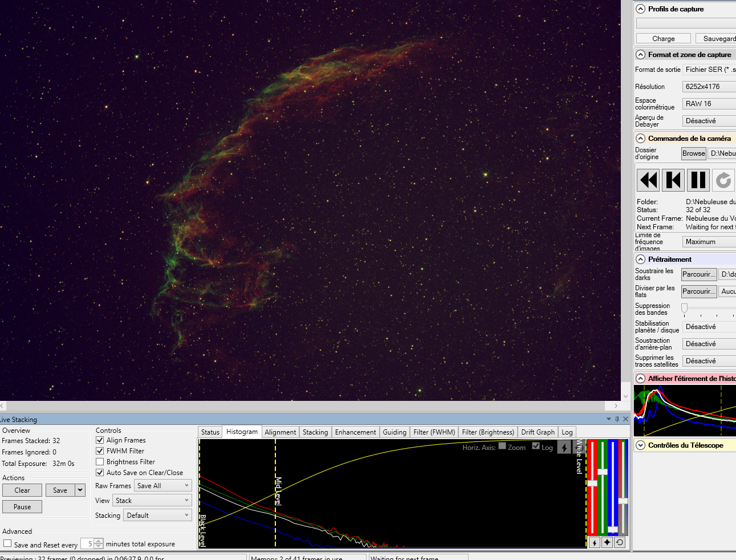Open the Drift Graph tab
736x560 pixels.
(537, 432)
